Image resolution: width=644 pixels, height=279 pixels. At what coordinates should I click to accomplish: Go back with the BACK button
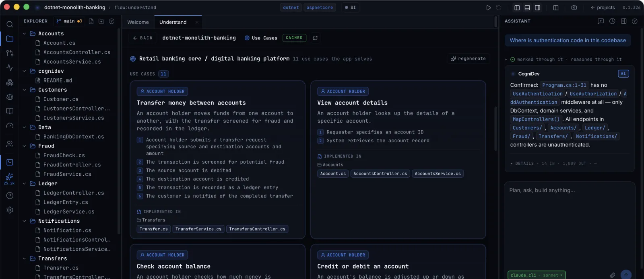point(143,38)
